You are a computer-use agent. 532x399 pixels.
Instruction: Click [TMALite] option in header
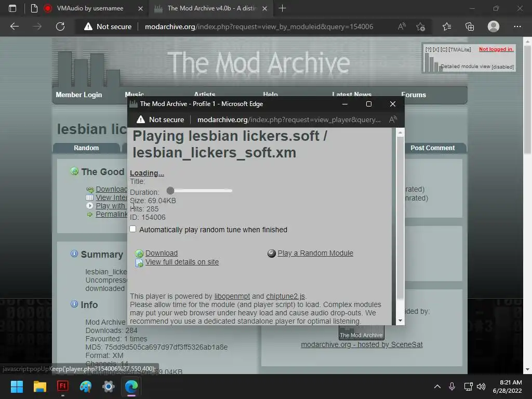pos(460,49)
